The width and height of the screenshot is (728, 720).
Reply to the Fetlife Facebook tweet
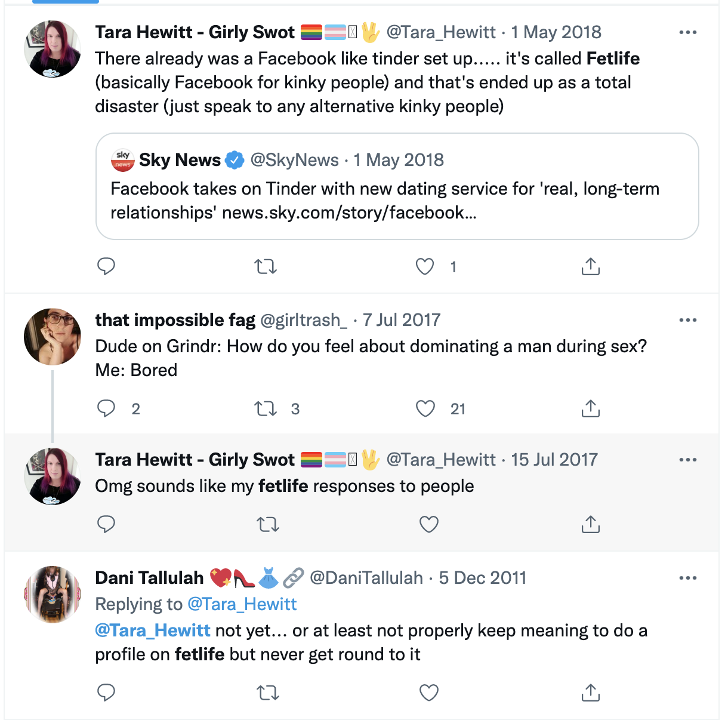coord(106,266)
